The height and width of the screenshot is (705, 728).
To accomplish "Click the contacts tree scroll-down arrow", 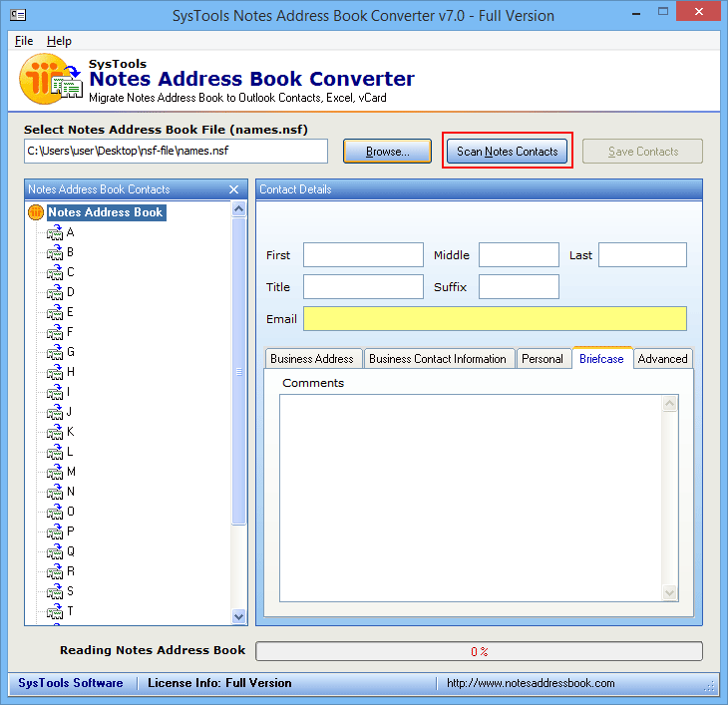I will pos(239,617).
